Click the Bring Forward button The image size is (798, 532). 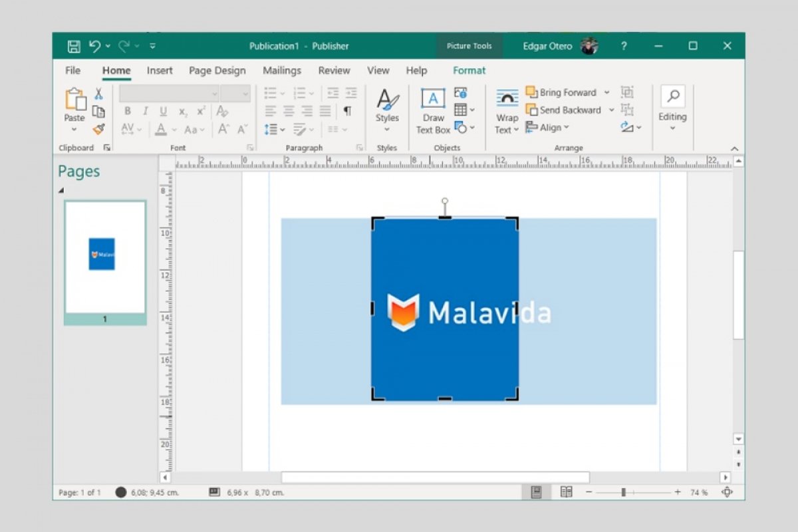pos(561,92)
